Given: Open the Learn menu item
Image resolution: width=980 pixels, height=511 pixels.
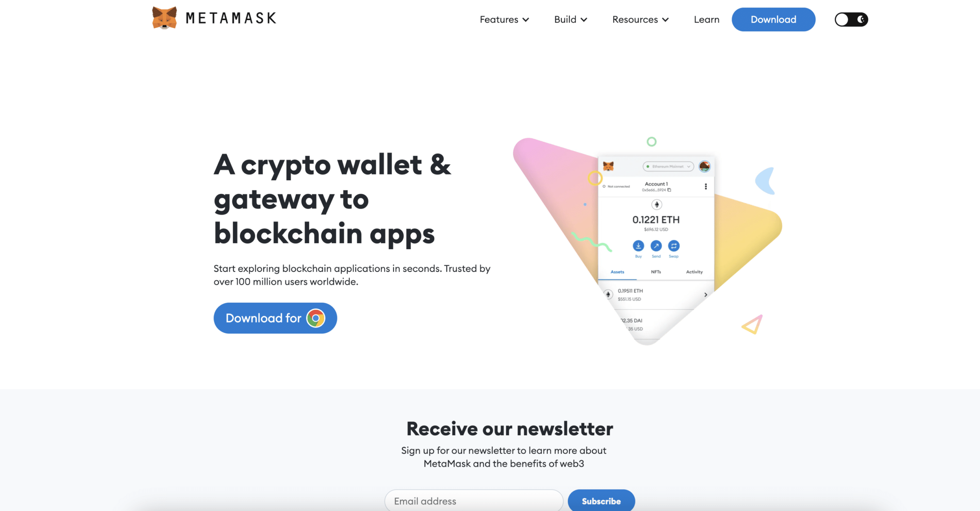Looking at the screenshot, I should point(706,19).
